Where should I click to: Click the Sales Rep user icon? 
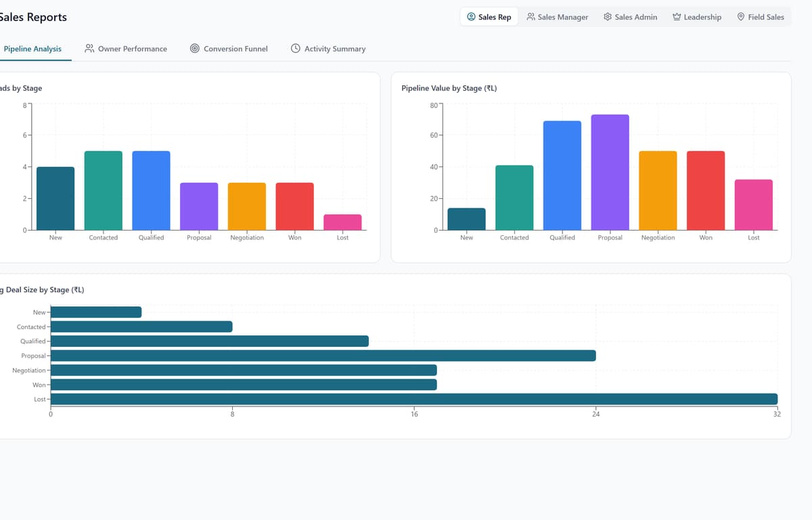(471, 17)
